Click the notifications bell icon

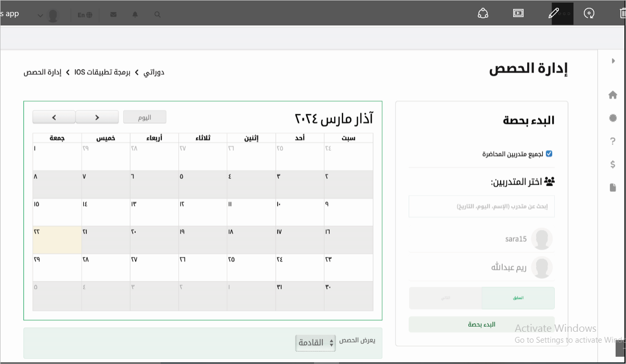[135, 15]
